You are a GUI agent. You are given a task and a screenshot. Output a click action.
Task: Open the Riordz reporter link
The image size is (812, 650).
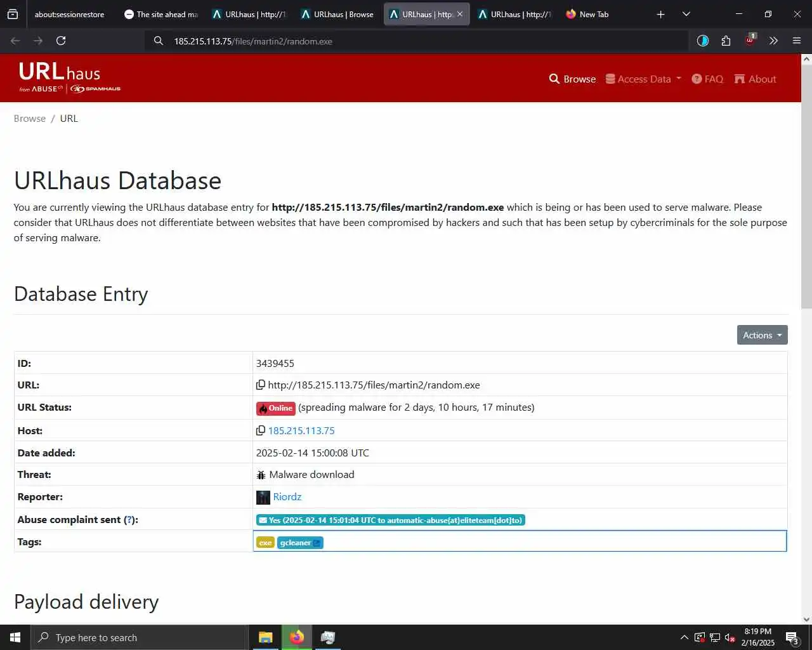(x=287, y=497)
